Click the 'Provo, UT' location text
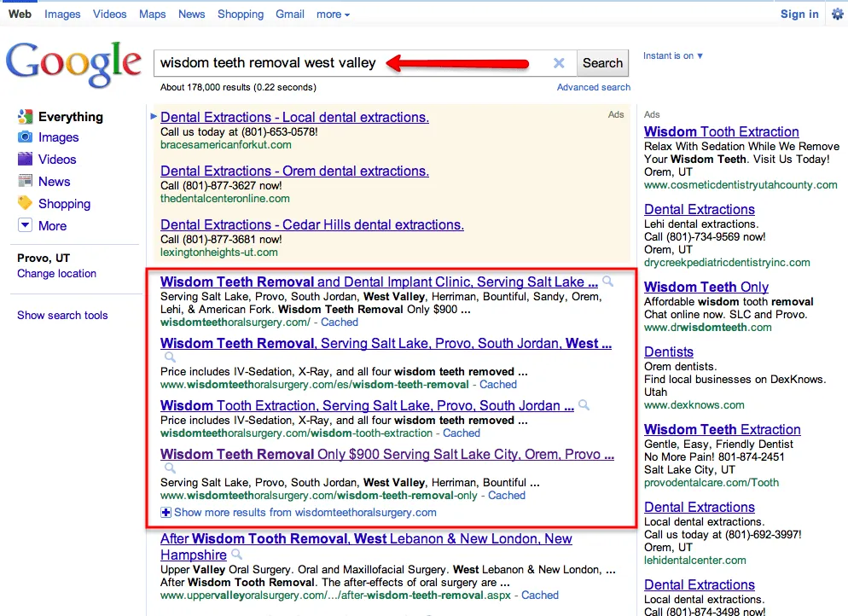 tap(44, 258)
